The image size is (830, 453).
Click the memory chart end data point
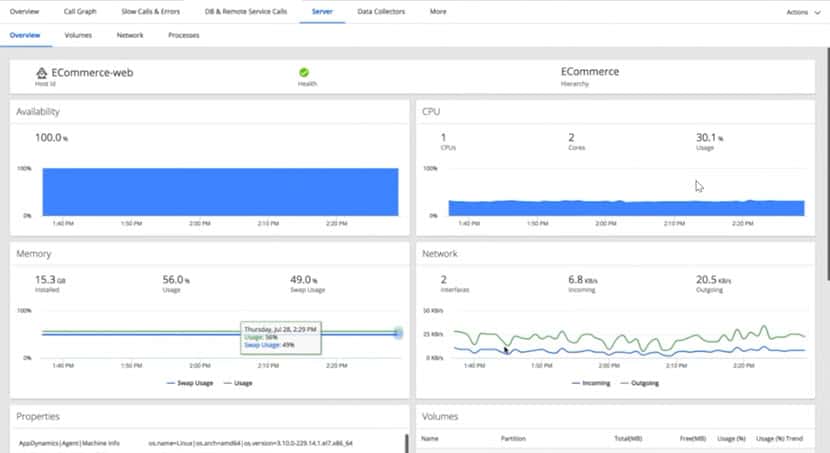[x=398, y=333]
